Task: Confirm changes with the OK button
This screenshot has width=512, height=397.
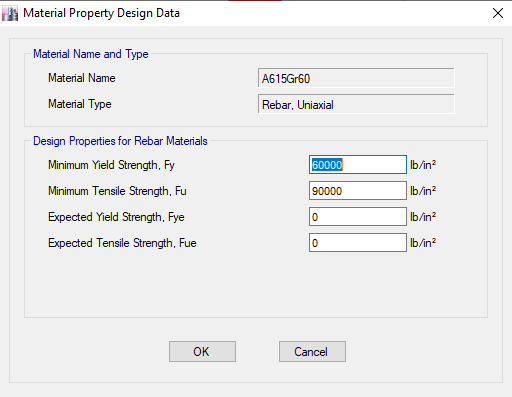Action: 202,351
